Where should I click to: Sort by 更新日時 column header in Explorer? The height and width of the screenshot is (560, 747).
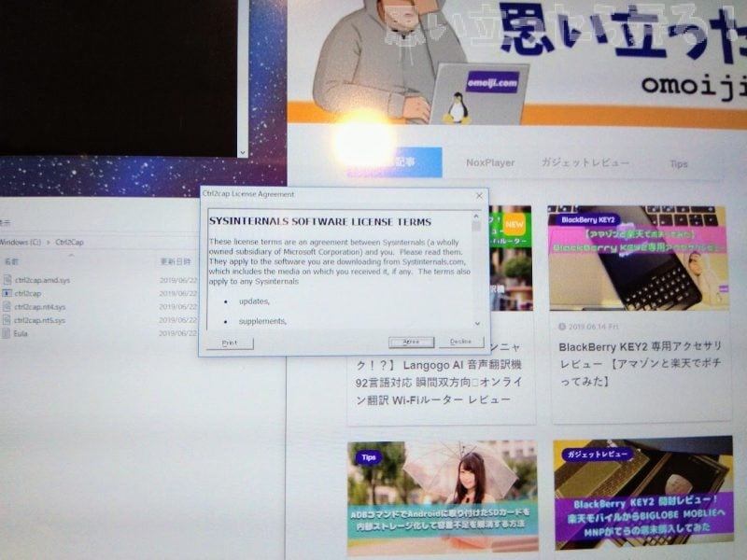tap(176, 261)
